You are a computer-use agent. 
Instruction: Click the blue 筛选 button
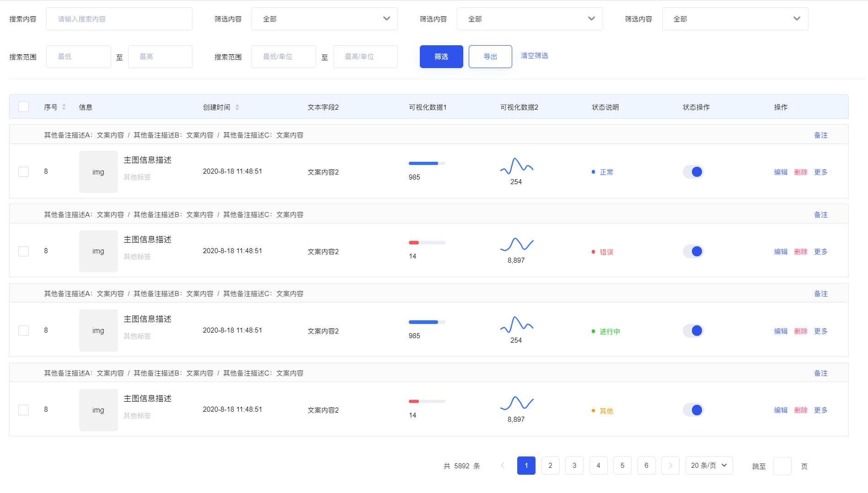(441, 57)
